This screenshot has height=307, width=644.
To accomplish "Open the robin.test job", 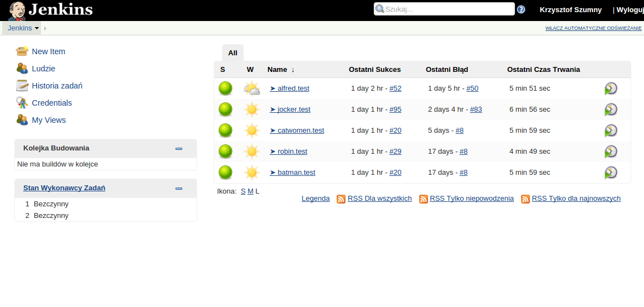I will click(x=288, y=152).
